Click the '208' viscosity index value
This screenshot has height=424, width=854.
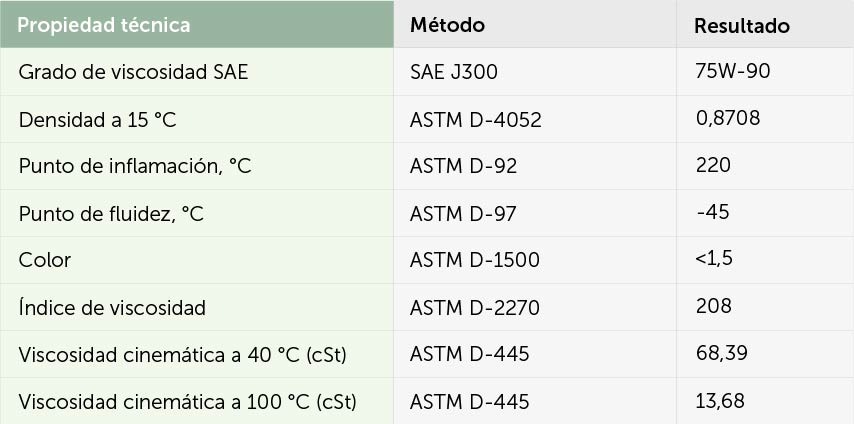[713, 306]
